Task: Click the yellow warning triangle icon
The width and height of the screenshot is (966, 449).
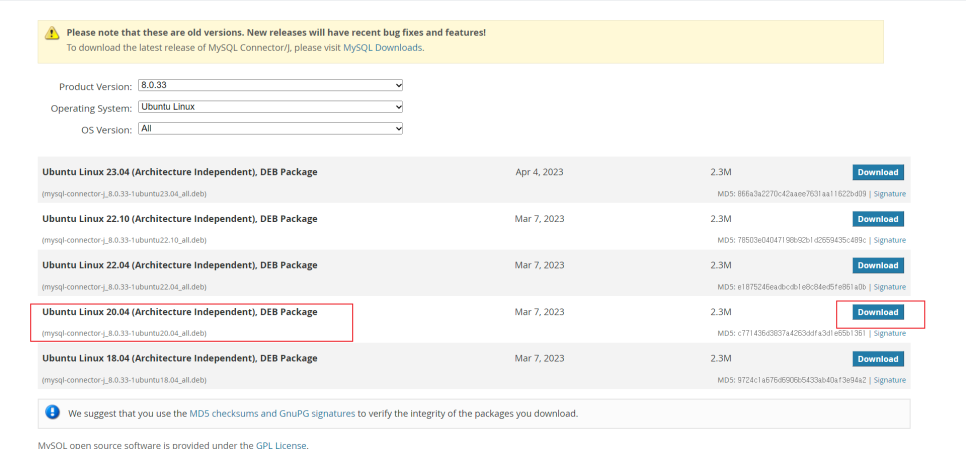Action: [53, 33]
